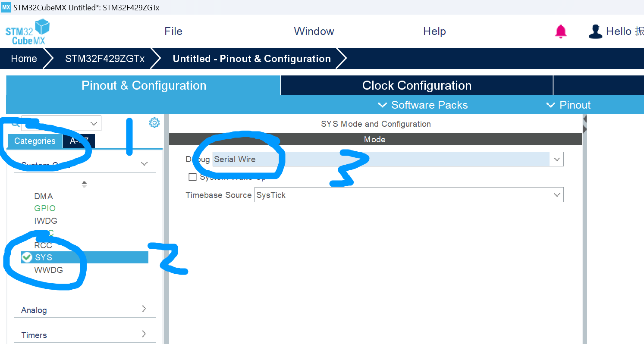Click the STM32F429ZGTx breadcrumb
Image resolution: width=644 pixels, height=344 pixels.
click(105, 59)
